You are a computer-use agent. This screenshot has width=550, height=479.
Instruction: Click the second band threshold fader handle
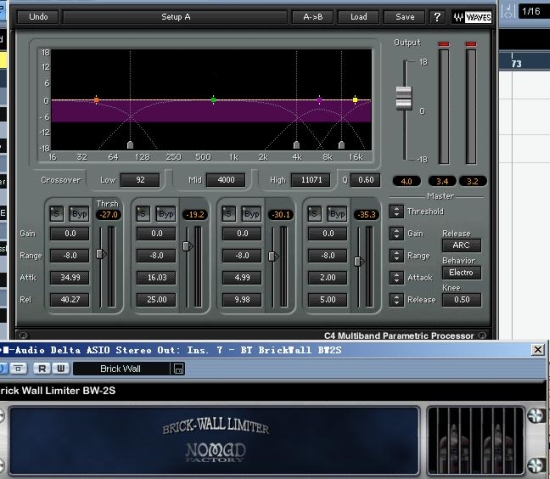click(187, 246)
